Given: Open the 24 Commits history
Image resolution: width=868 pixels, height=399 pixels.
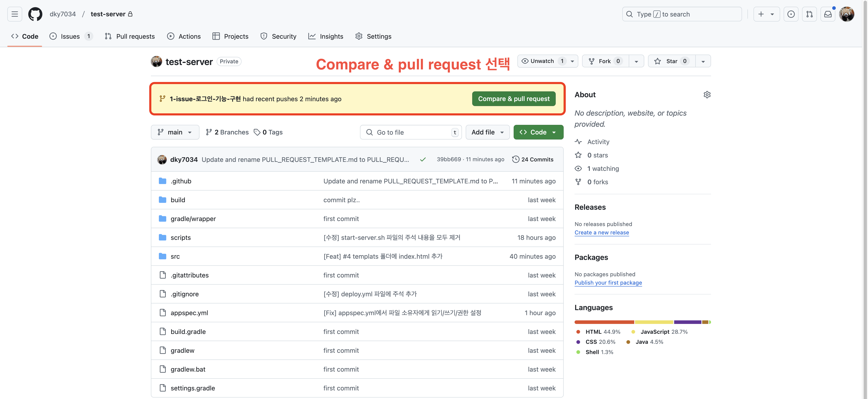Looking at the screenshot, I should (533, 159).
